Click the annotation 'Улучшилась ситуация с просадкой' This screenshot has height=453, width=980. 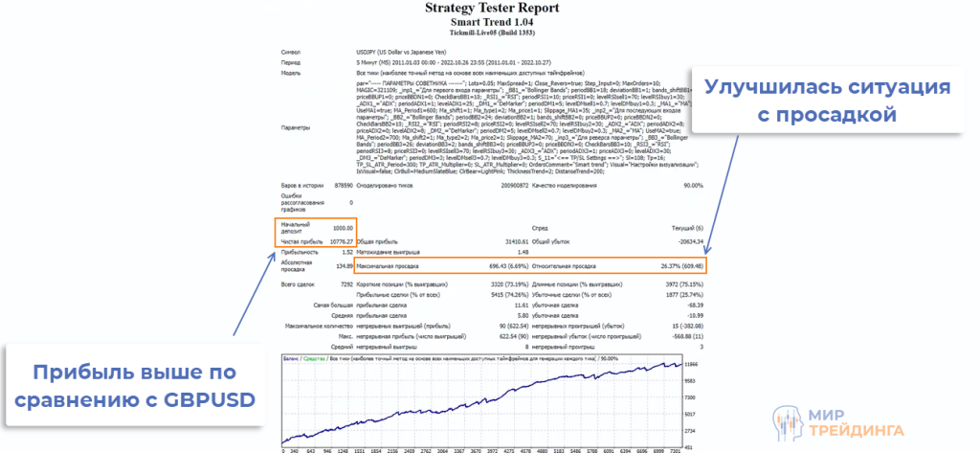[827, 101]
